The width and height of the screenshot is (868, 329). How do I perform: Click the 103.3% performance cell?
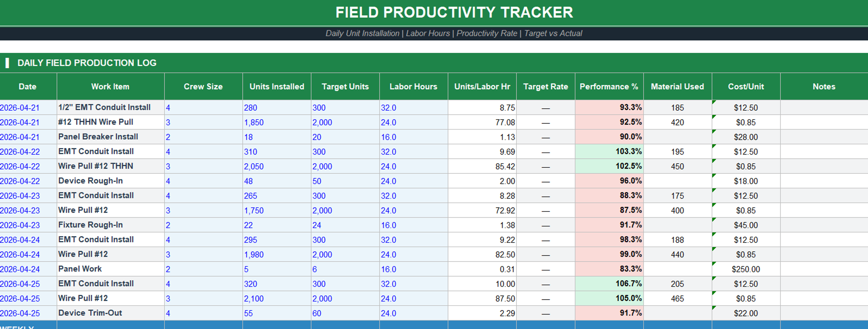point(609,151)
